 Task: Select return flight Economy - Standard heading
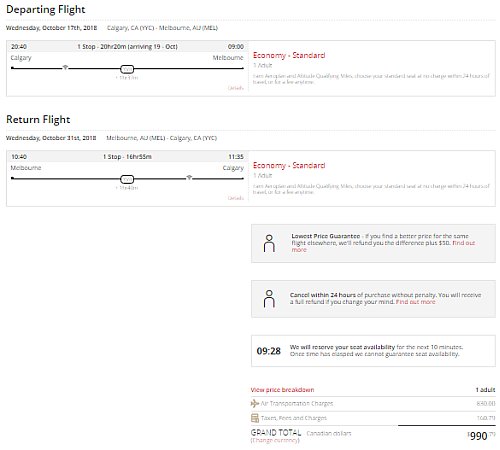point(289,165)
